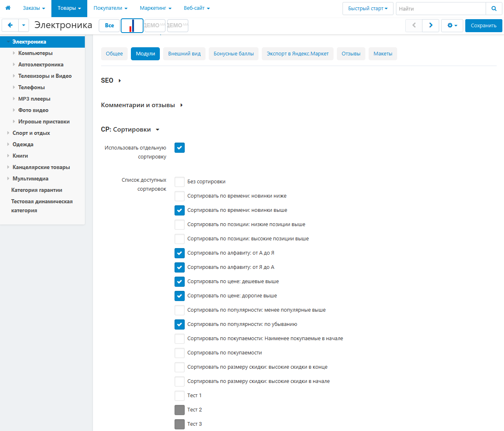Expand 'Комментарии и отзывы' section

[x=142, y=105]
